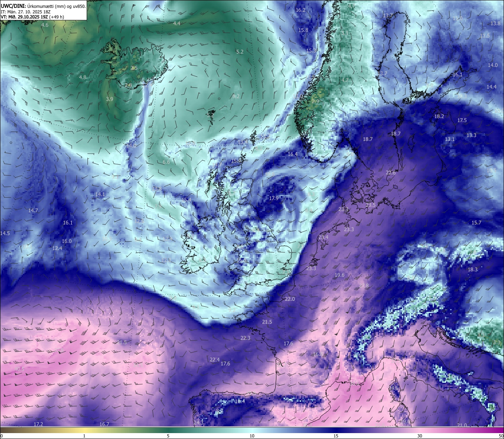
Task: Click the 14.7 value label
Action: pyautogui.click(x=33, y=211)
